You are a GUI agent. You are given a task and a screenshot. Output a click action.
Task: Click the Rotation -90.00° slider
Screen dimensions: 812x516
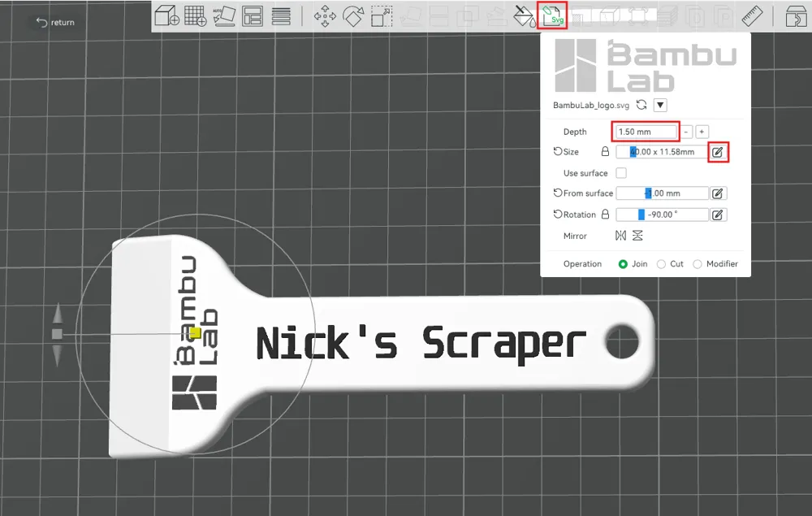pyautogui.click(x=662, y=215)
